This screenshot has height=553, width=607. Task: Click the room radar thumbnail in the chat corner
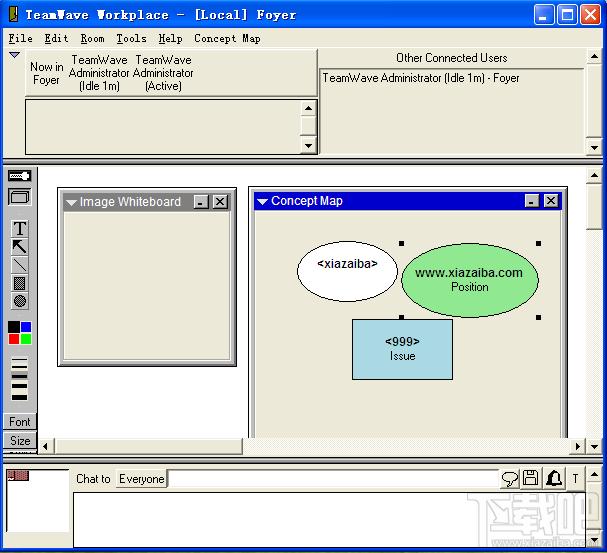18,475
